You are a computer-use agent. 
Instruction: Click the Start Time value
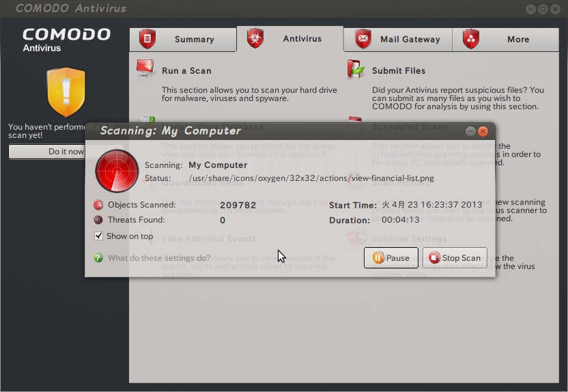pos(431,205)
